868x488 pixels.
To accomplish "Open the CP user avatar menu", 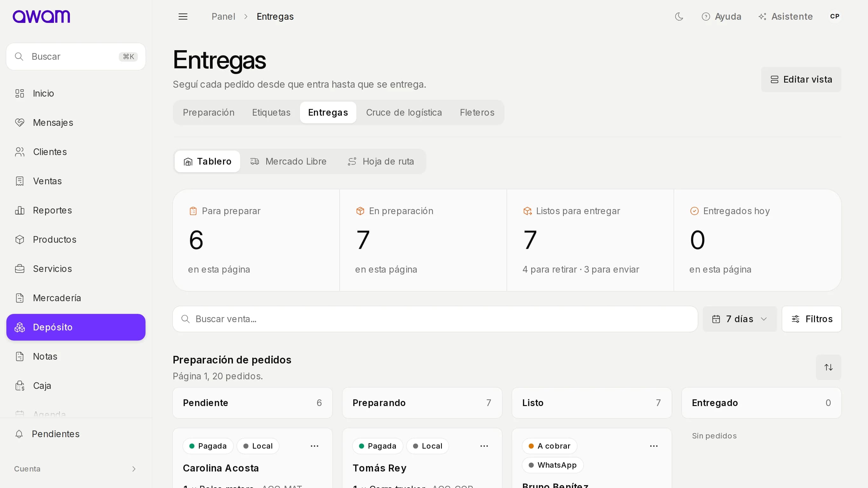I will pyautogui.click(x=835, y=16).
